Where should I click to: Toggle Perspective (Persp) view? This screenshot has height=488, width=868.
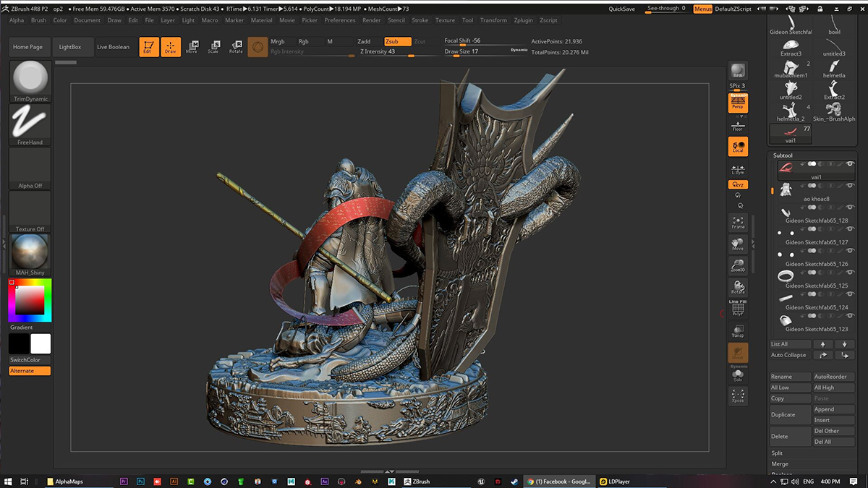[x=738, y=103]
